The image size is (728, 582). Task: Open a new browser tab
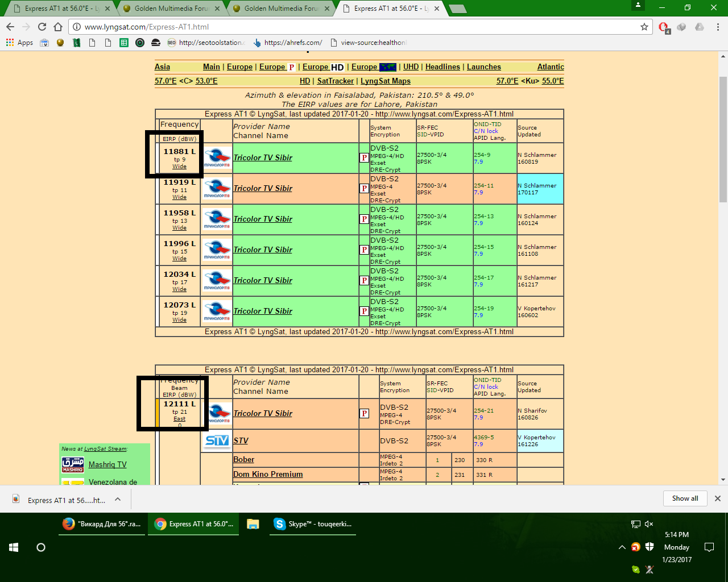[x=457, y=9]
